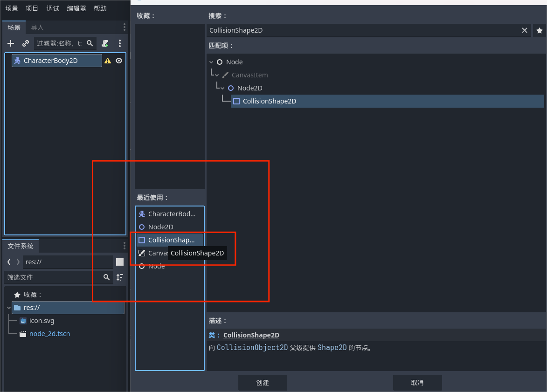Click the sort files icon

[120, 277]
